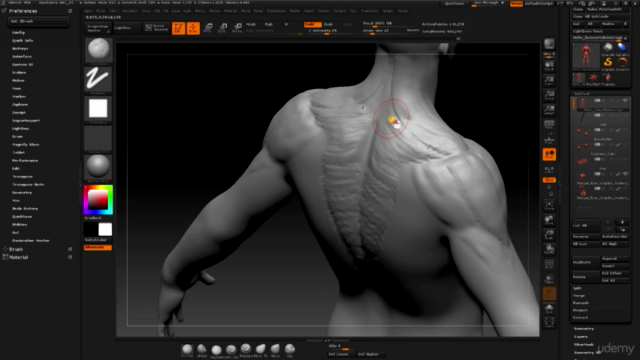The image size is (640, 360).
Task: Select the Scale transform tool in top toolbar
Action: point(222,28)
